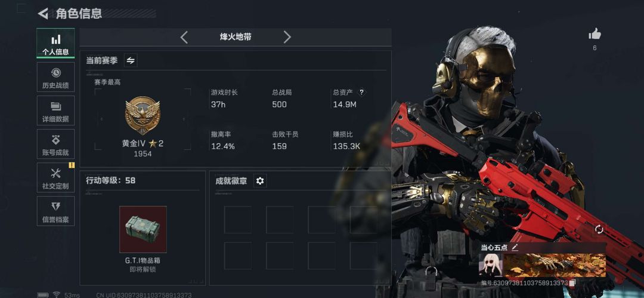Click the player avatar portrait
Screen dimensions: 644x298
(x=490, y=265)
